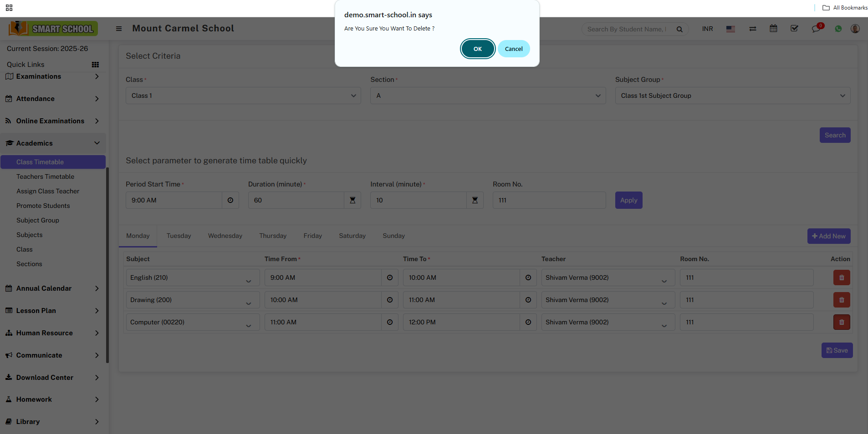Open the WhatsApp icon in header
The width and height of the screenshot is (868, 434).
(838, 29)
